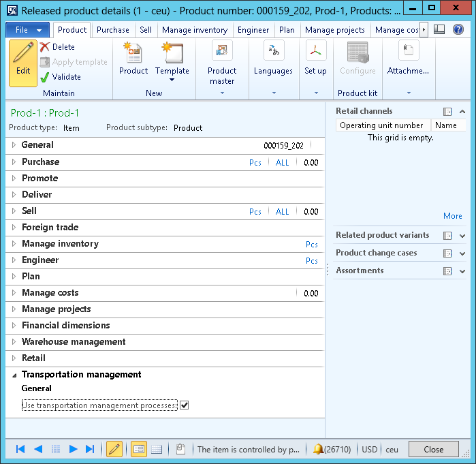Image resolution: width=476 pixels, height=464 pixels.
Task: Expand the Related product variants pane
Action: point(462,236)
